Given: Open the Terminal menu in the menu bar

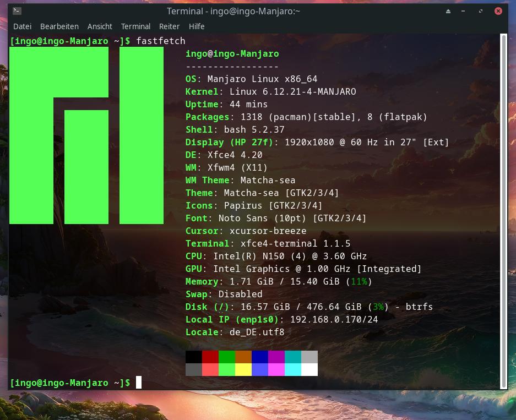Looking at the screenshot, I should 135,26.
